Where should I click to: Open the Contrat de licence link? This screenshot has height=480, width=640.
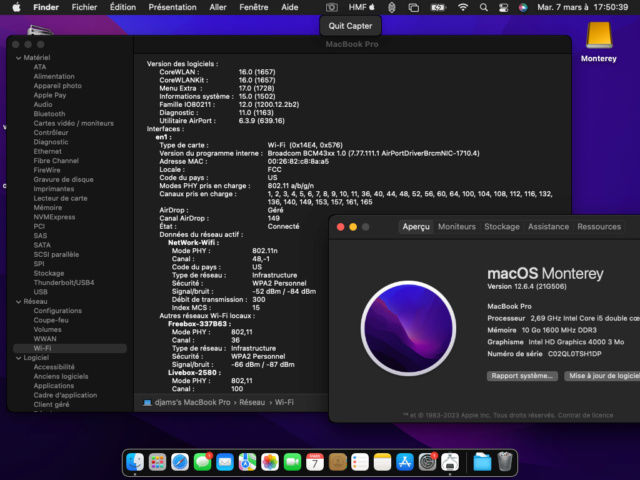pyautogui.click(x=585, y=415)
